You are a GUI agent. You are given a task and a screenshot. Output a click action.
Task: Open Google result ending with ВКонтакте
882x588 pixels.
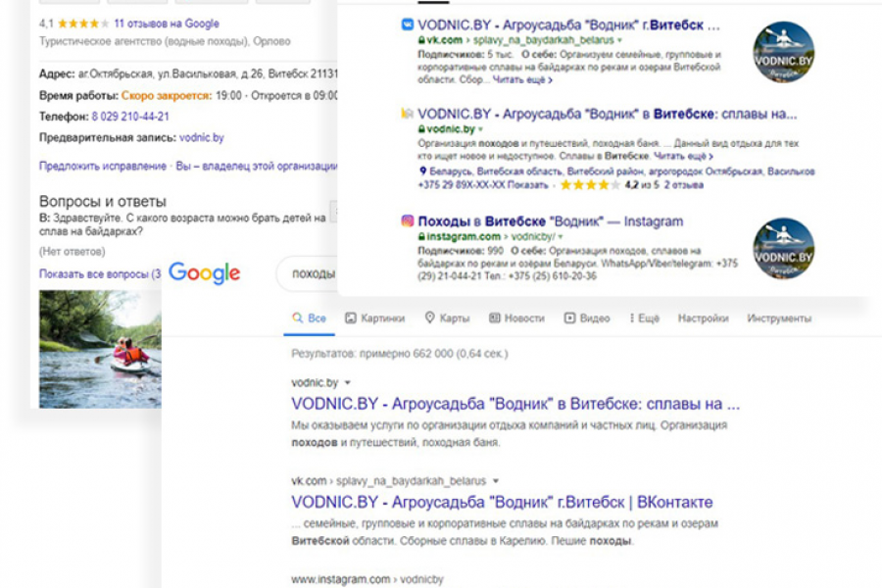pos(502,502)
